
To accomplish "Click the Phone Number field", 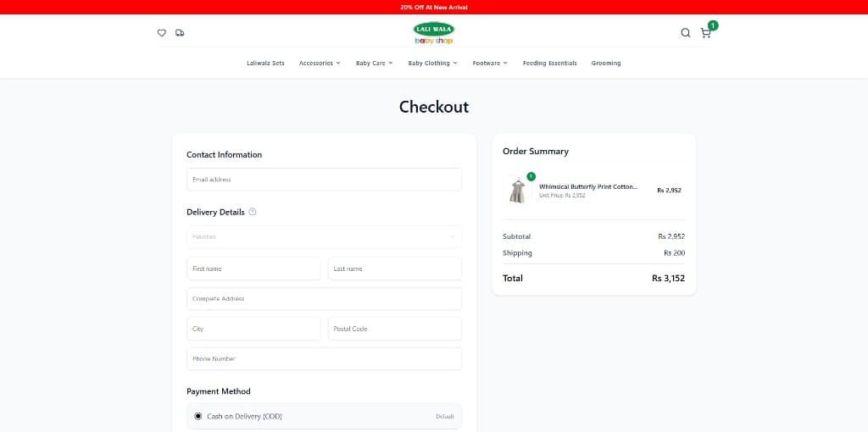I will coord(325,359).
